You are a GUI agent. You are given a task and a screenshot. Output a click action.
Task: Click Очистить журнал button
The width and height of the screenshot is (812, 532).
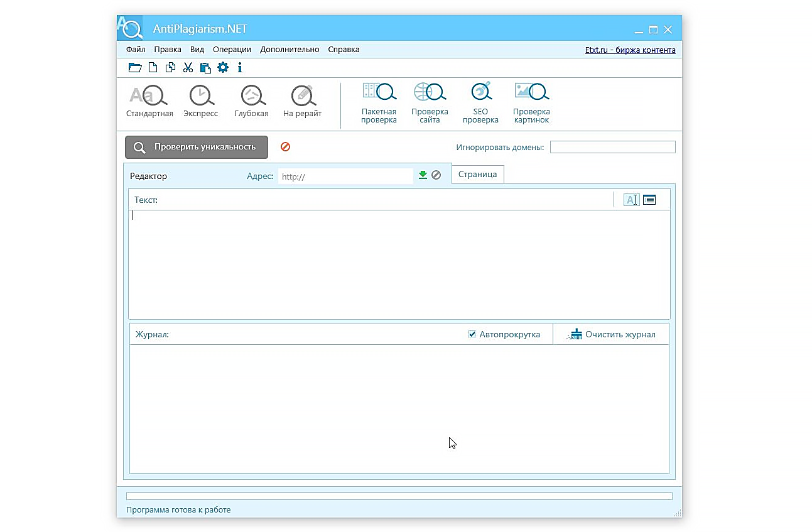click(x=612, y=334)
